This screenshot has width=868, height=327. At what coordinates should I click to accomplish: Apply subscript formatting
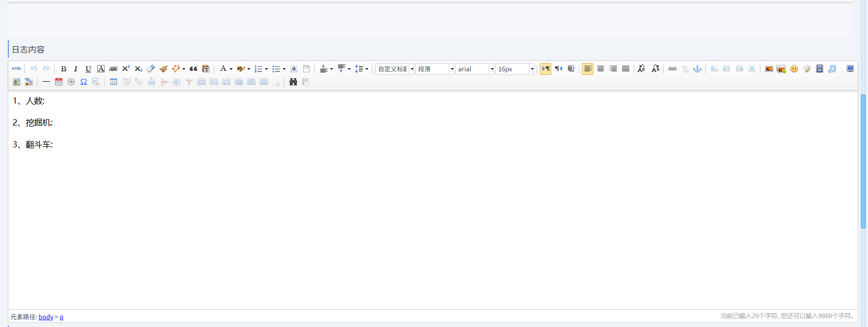pos(138,69)
